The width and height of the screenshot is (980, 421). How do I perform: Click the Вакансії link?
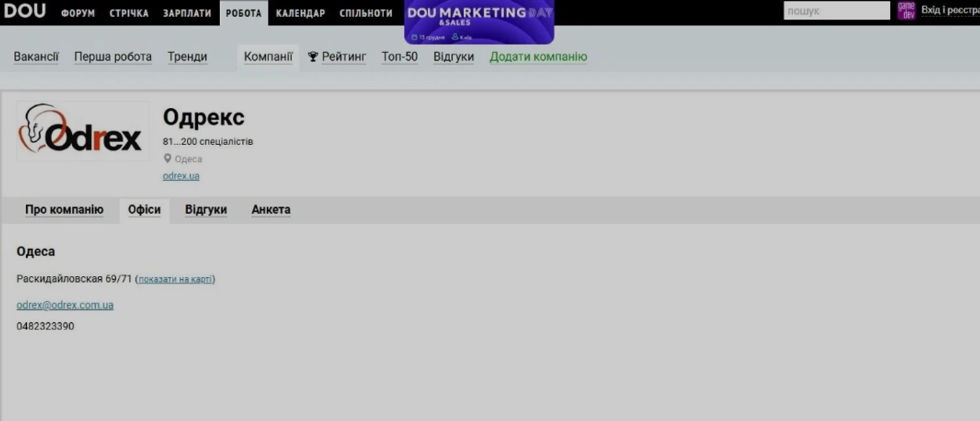[36, 57]
